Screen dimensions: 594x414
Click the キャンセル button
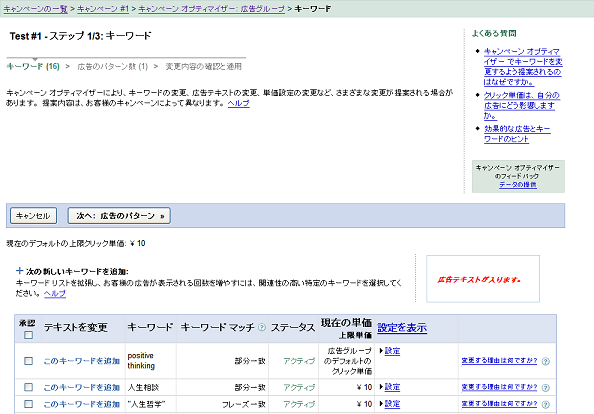(33, 216)
